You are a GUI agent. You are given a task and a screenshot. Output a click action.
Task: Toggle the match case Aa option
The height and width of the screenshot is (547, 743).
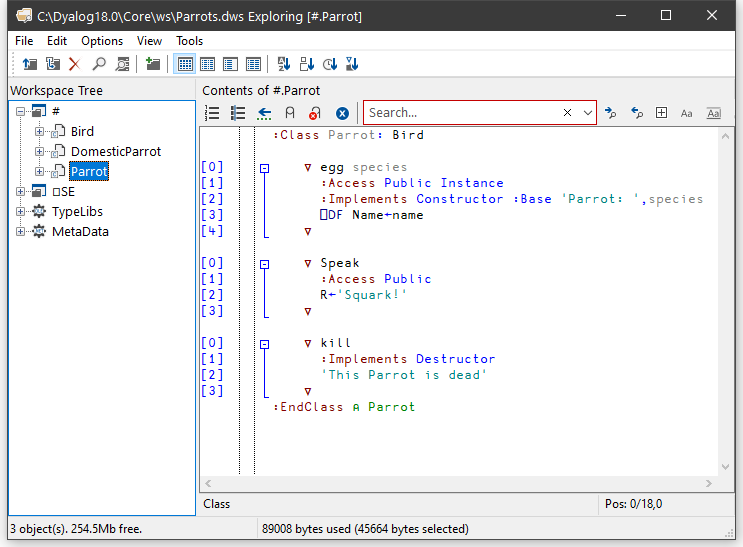click(x=687, y=113)
